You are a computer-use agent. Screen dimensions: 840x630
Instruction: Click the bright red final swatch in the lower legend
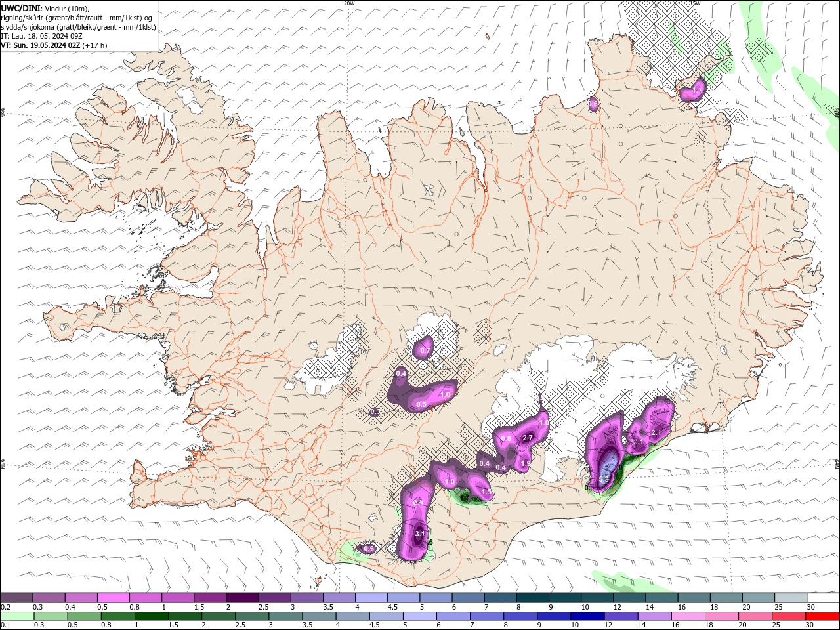point(823,616)
